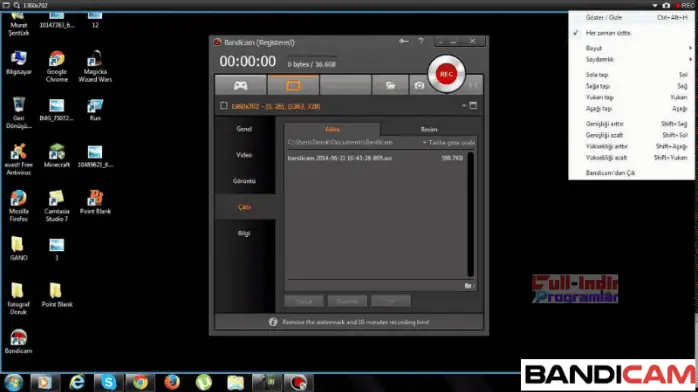Expand the small arrow on the resolution bar

click(x=463, y=106)
